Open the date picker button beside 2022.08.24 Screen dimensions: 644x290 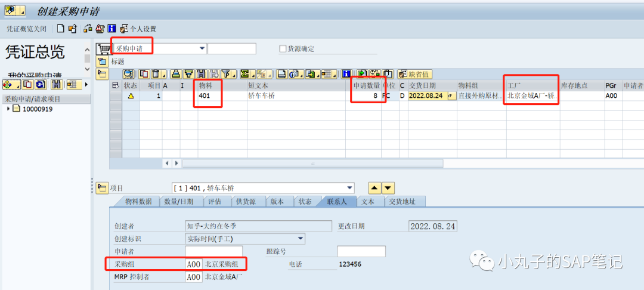coord(452,95)
